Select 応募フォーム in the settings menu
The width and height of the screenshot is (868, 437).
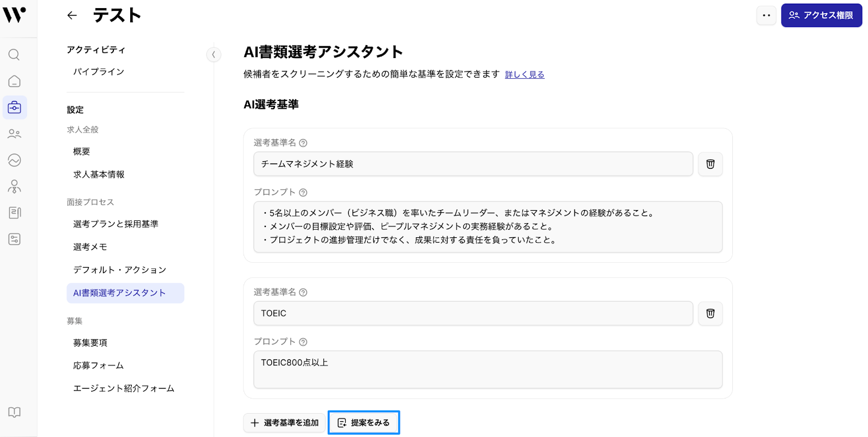coord(98,365)
